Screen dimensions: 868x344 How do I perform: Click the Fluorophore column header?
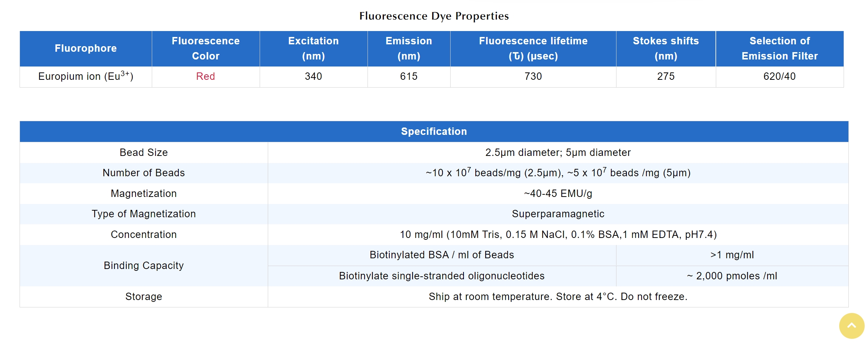click(86, 48)
